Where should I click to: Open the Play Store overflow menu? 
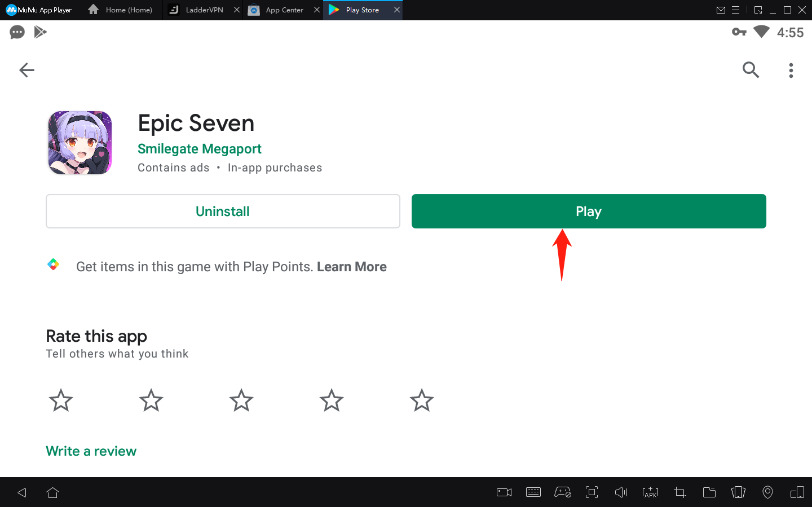[x=791, y=70]
